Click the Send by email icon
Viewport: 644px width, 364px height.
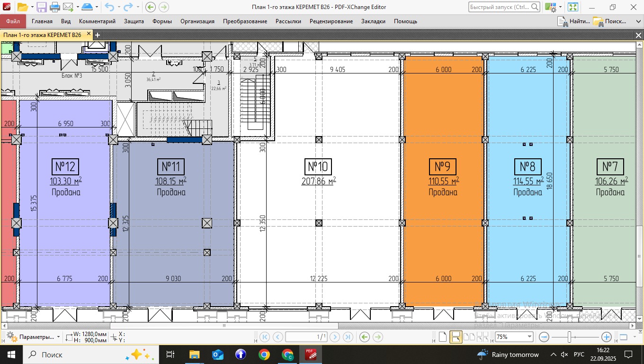[x=68, y=7]
